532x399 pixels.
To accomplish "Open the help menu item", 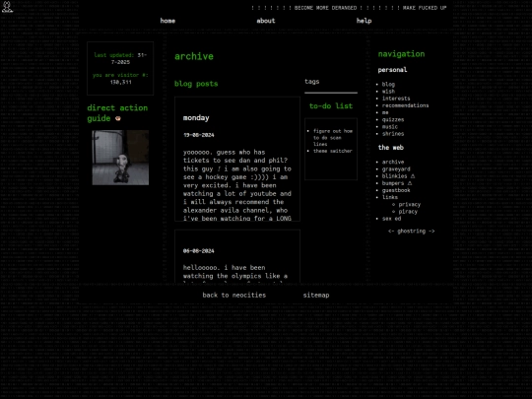I will (364, 21).
